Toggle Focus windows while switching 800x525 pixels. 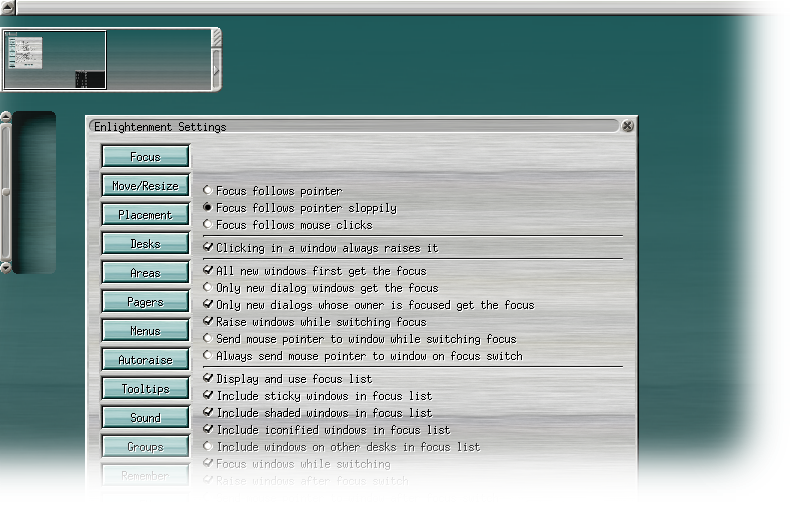[296, 464]
